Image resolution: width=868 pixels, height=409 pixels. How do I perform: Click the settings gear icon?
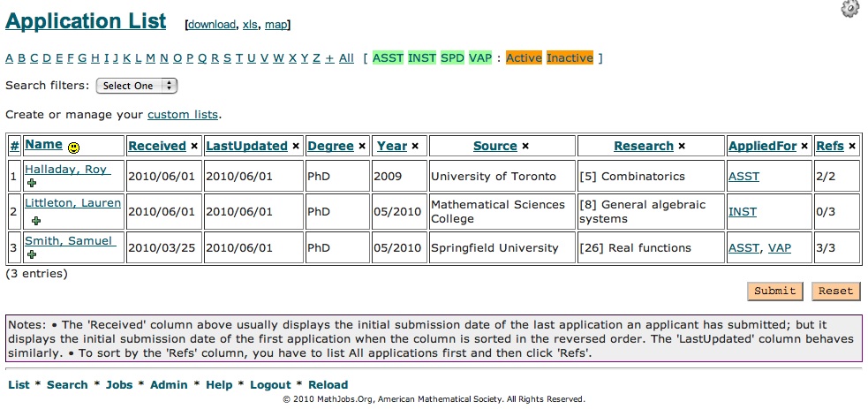[x=849, y=9]
